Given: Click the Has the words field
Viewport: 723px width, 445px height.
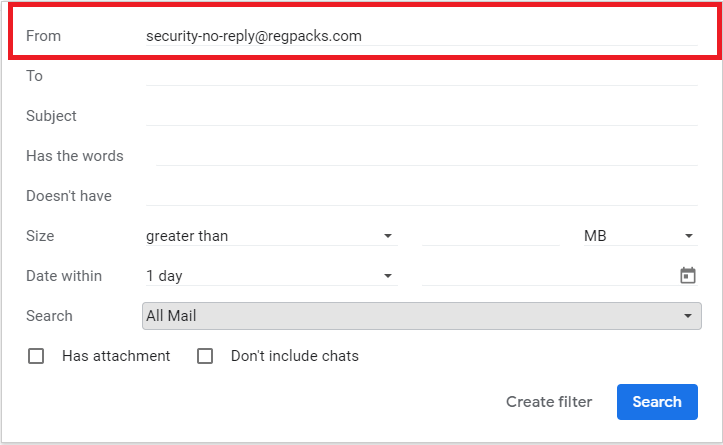Looking at the screenshot, I should pyautogui.click(x=427, y=156).
